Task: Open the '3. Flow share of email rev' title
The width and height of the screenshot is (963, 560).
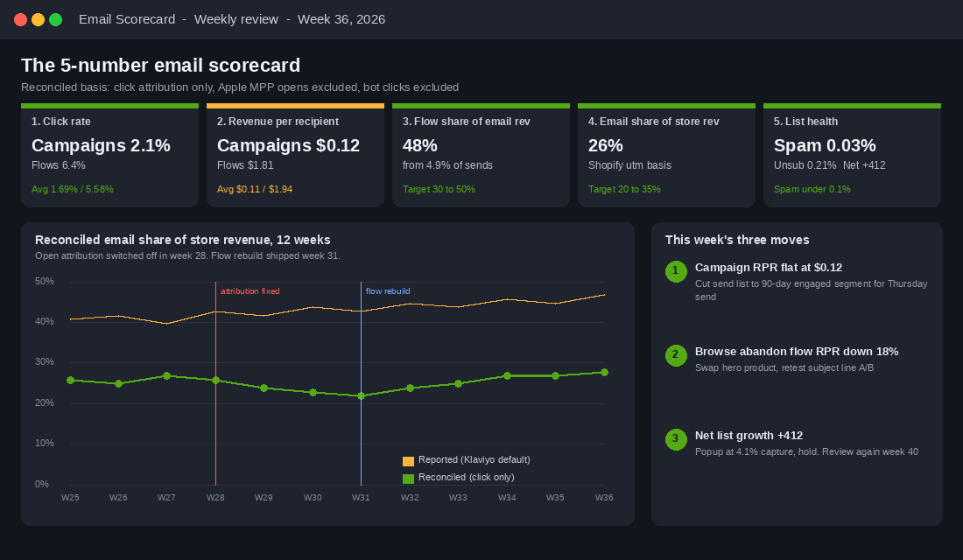Action: tap(466, 122)
